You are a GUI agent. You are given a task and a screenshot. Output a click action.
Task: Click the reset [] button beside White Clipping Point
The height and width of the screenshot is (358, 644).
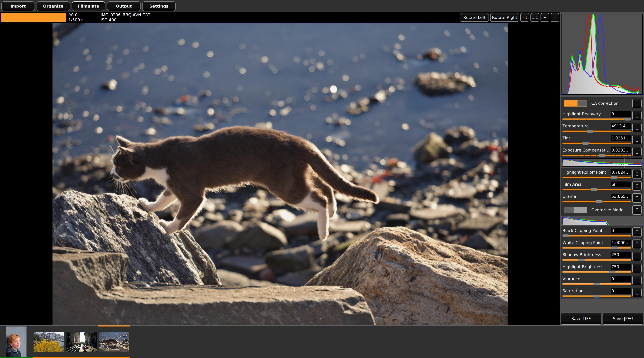(x=637, y=244)
